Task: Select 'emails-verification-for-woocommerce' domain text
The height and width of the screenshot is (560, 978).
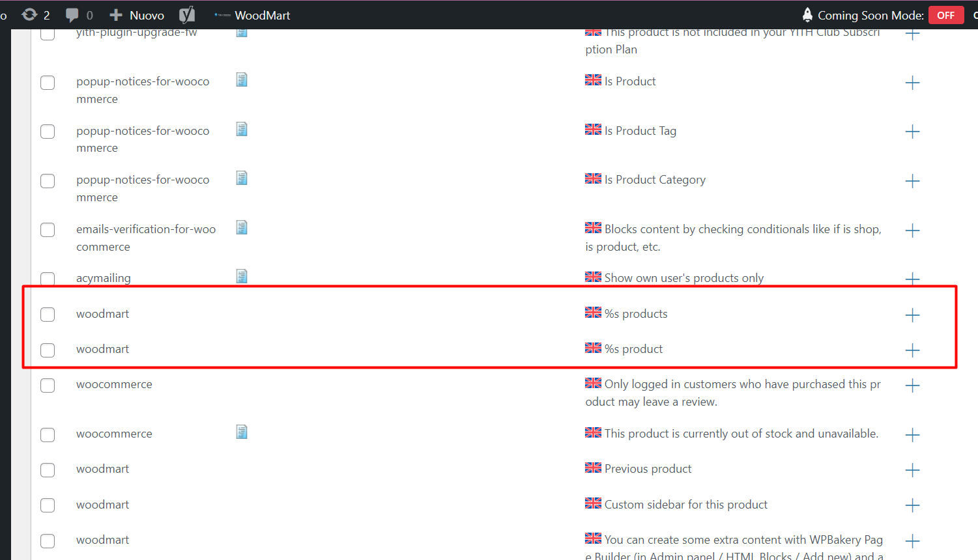Action: 146,238
